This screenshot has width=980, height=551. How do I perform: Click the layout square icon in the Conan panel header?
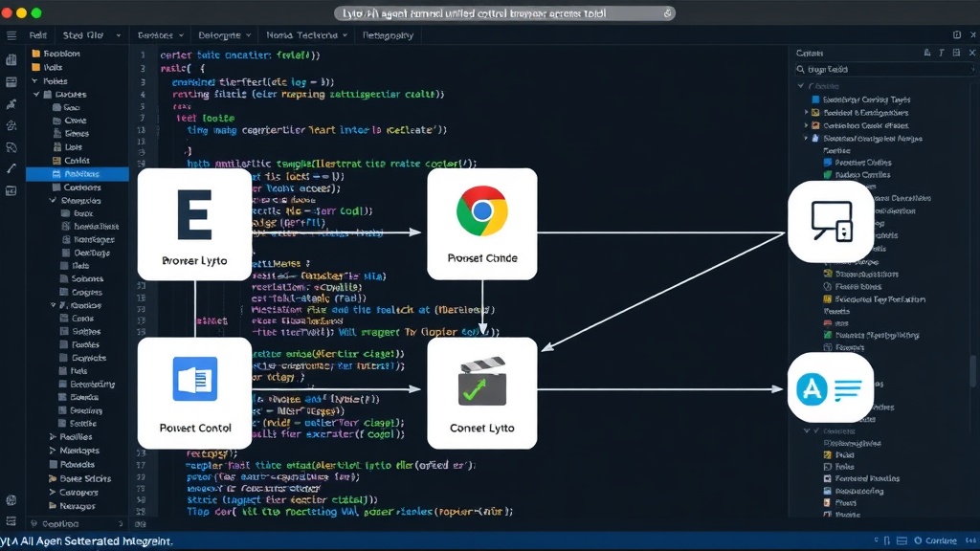click(x=956, y=54)
